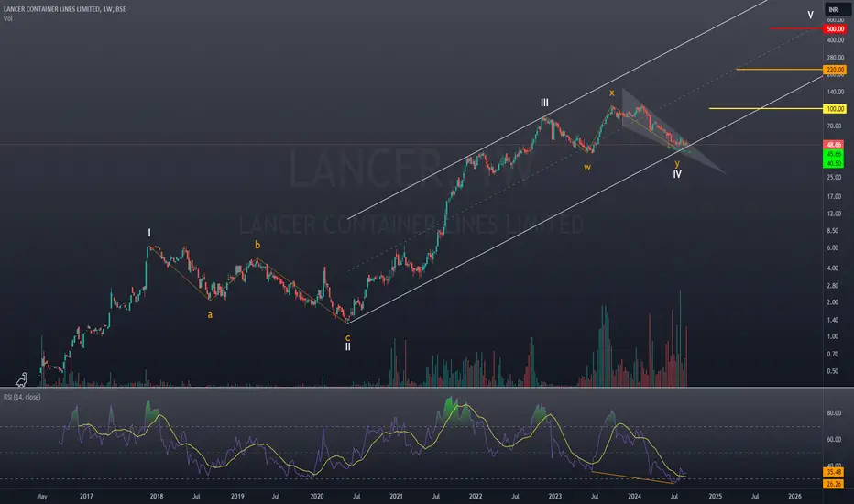Click the TradingView logo icon at bottom left
This screenshot has width=854, height=504.
pos(21,379)
